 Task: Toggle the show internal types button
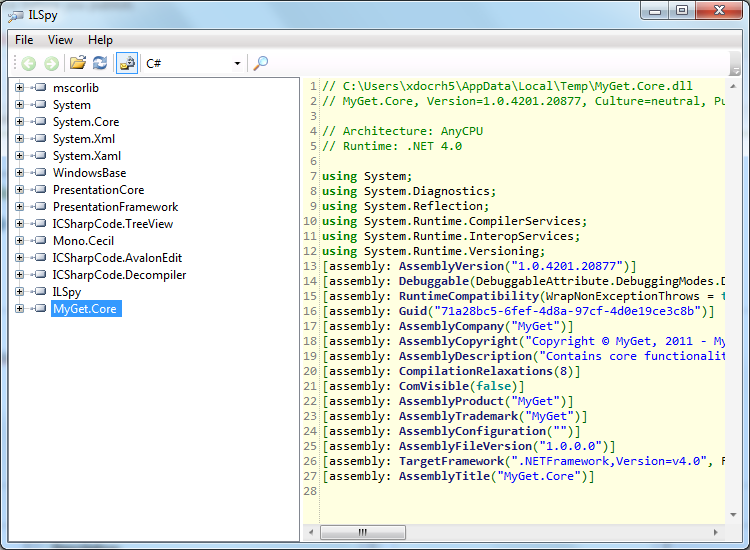127,63
